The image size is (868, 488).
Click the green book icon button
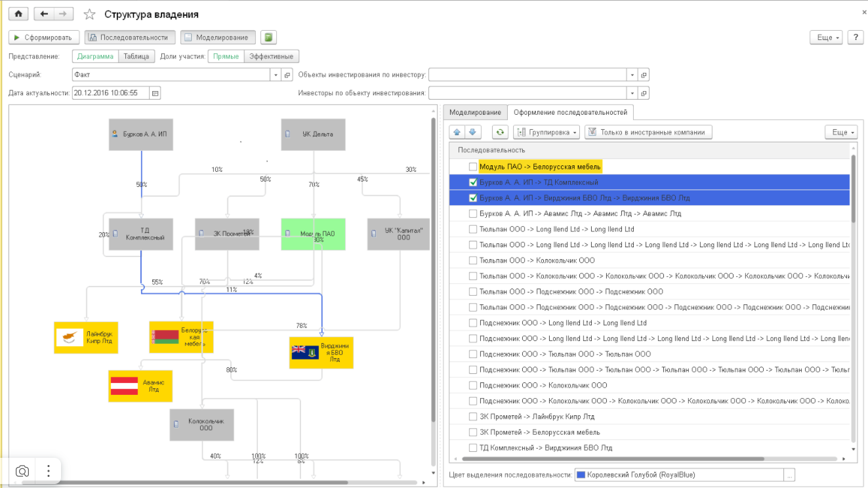268,37
